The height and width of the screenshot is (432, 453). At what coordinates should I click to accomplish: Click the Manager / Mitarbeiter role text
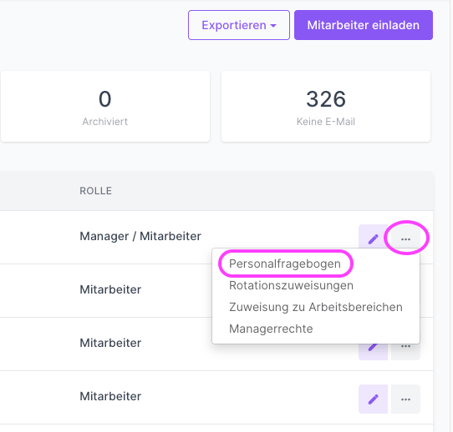[x=140, y=236]
